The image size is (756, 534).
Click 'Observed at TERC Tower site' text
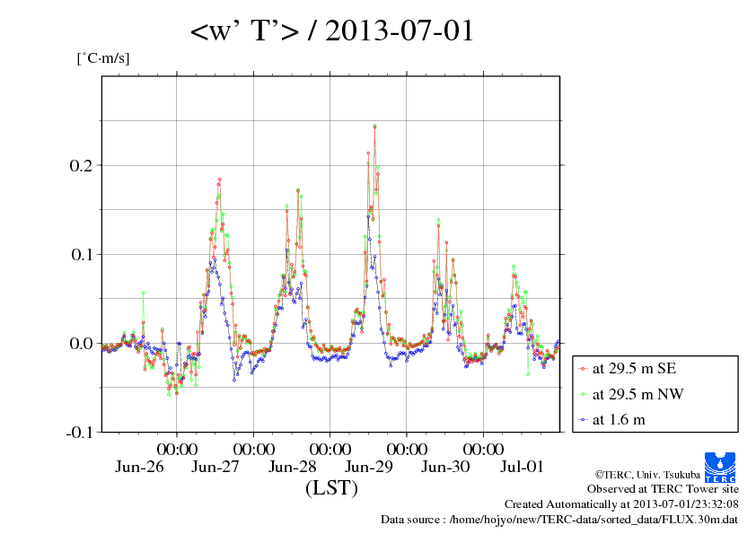(x=663, y=489)
